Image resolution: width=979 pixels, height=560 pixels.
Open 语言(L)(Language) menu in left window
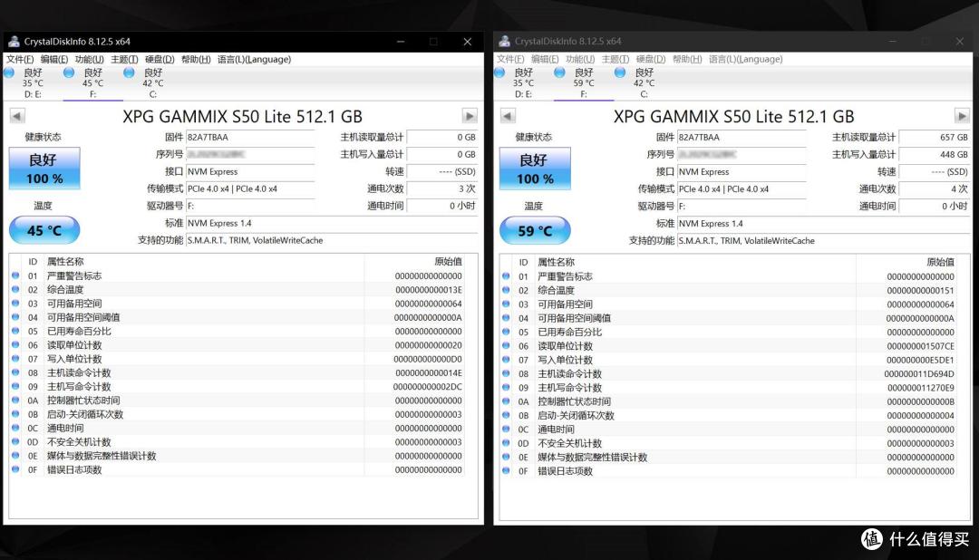[254, 59]
